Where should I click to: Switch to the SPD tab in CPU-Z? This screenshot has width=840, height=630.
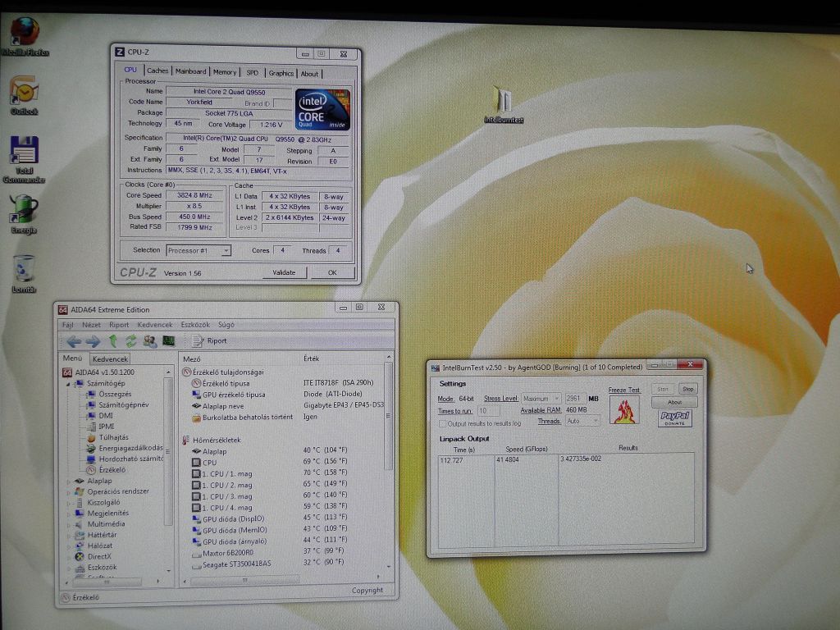point(253,72)
